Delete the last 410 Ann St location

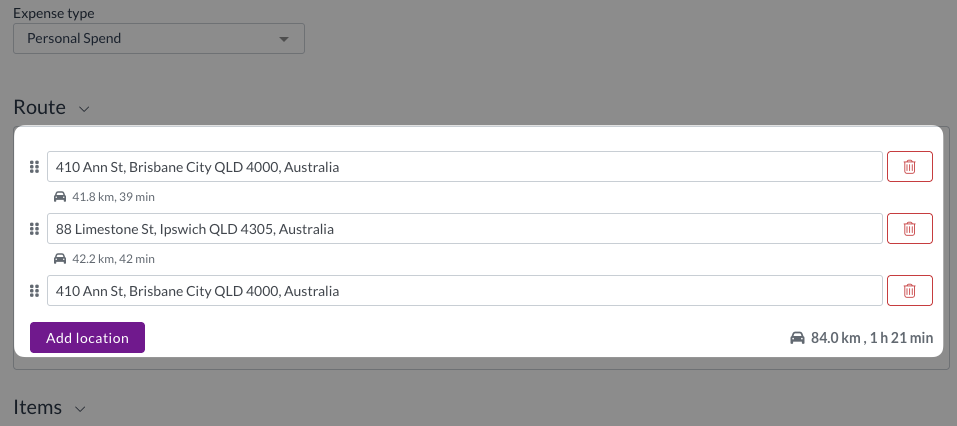click(909, 291)
